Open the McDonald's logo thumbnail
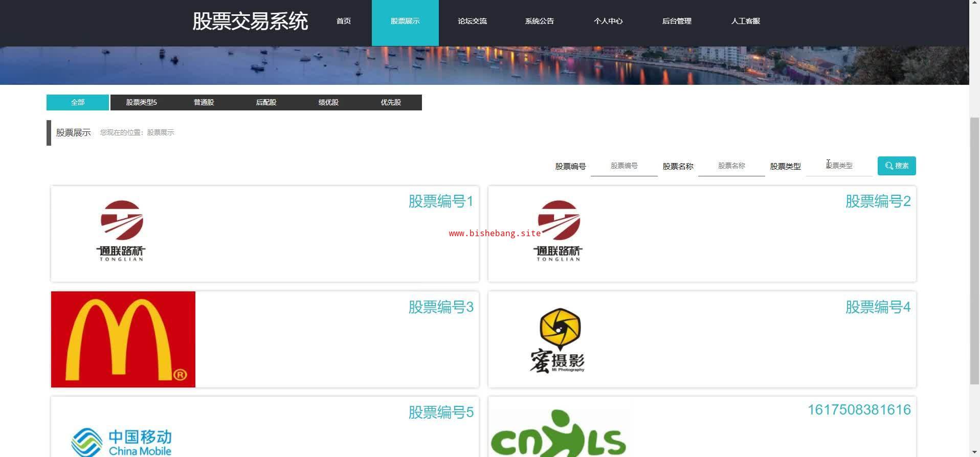This screenshot has width=980, height=457. 123,339
